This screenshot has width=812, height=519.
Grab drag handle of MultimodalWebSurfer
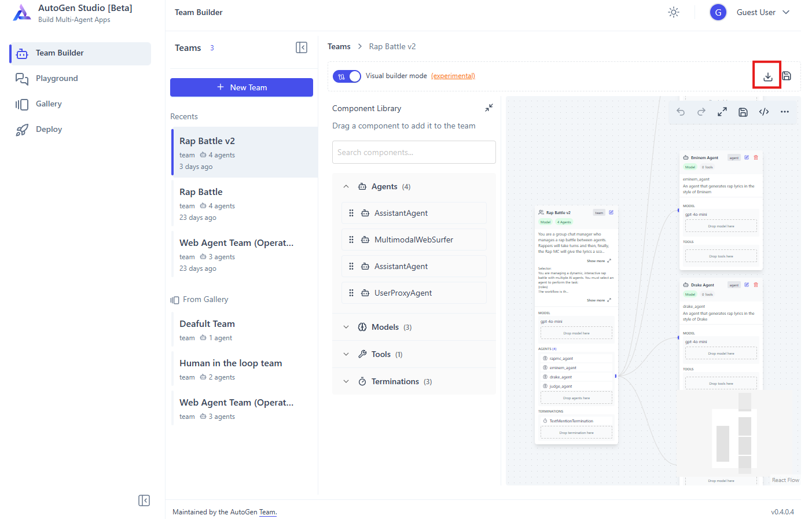pos(351,240)
